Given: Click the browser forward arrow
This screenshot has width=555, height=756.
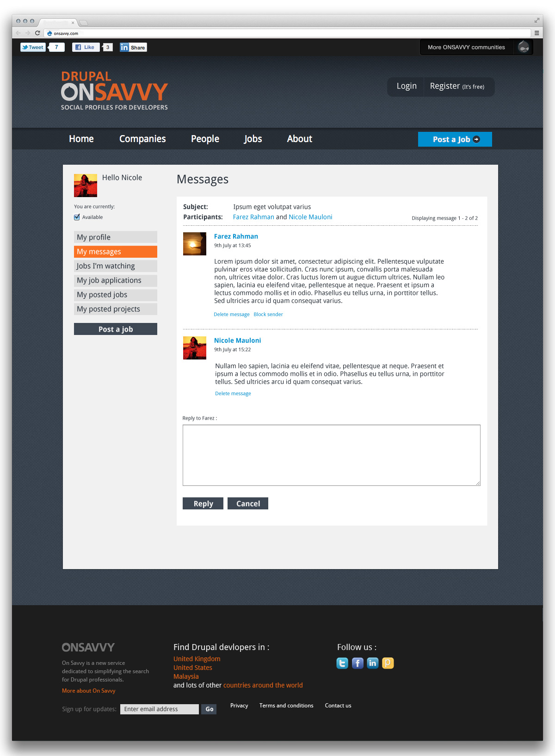Looking at the screenshot, I should click(x=28, y=33).
